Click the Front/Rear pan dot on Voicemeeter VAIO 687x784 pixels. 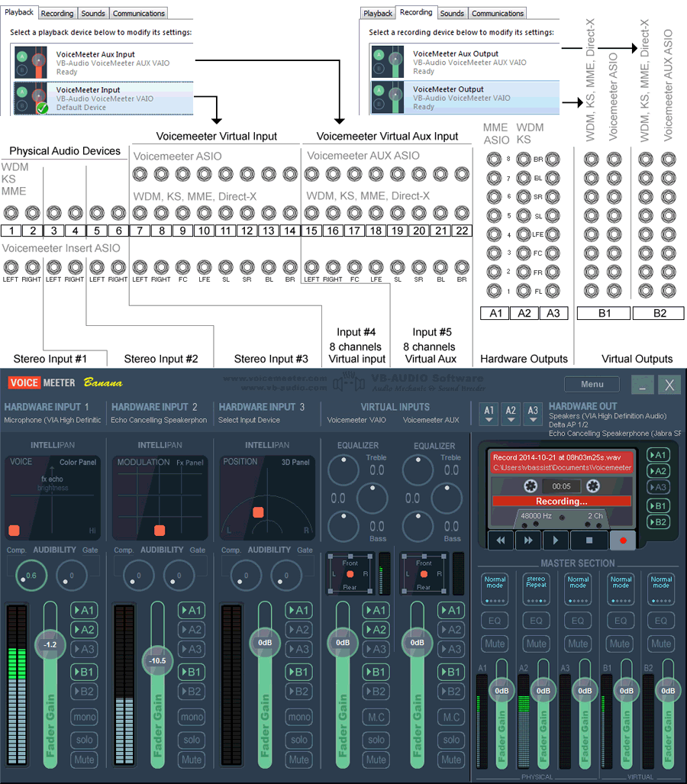click(x=350, y=574)
